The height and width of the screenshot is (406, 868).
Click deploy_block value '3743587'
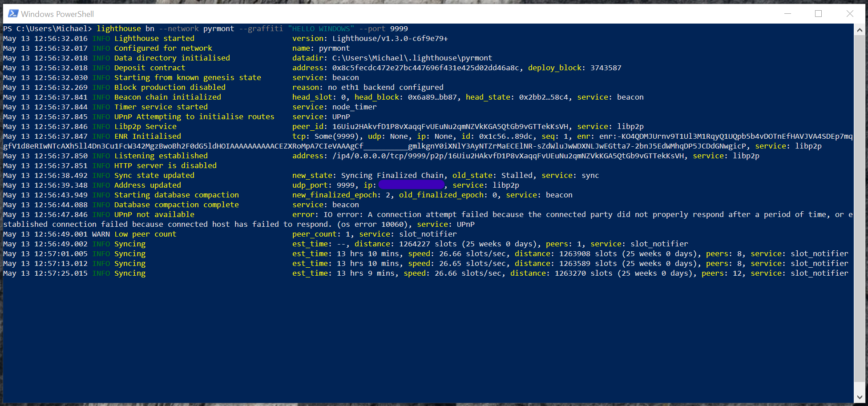[606, 68]
